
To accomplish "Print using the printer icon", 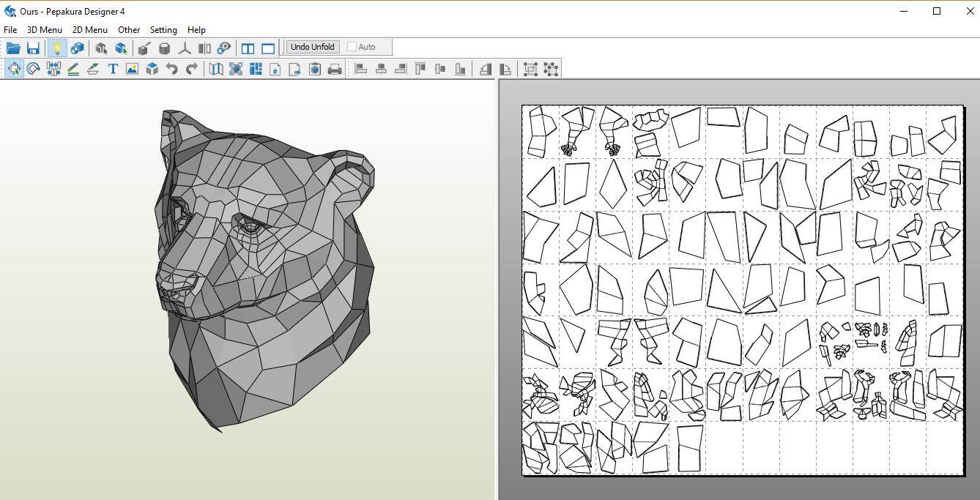I will 335,69.
